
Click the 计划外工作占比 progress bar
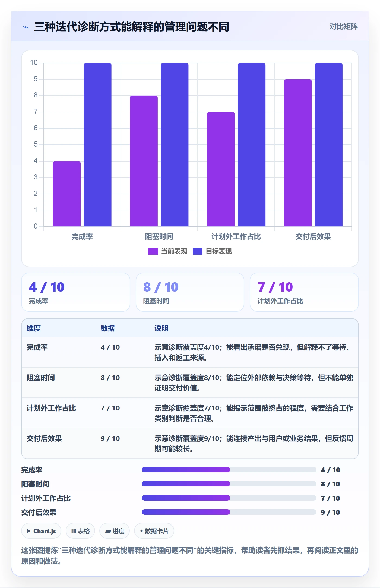[229, 498]
